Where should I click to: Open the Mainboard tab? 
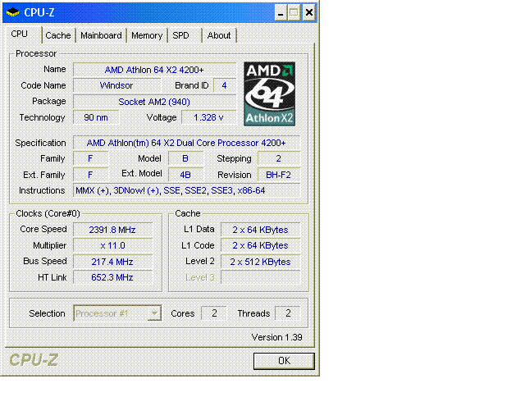[x=101, y=35]
